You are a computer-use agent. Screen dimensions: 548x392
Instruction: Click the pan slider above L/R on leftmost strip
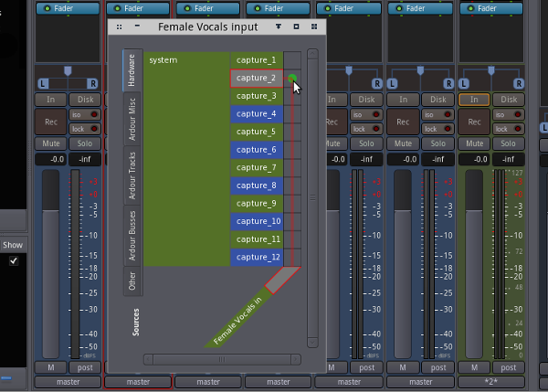68,71
